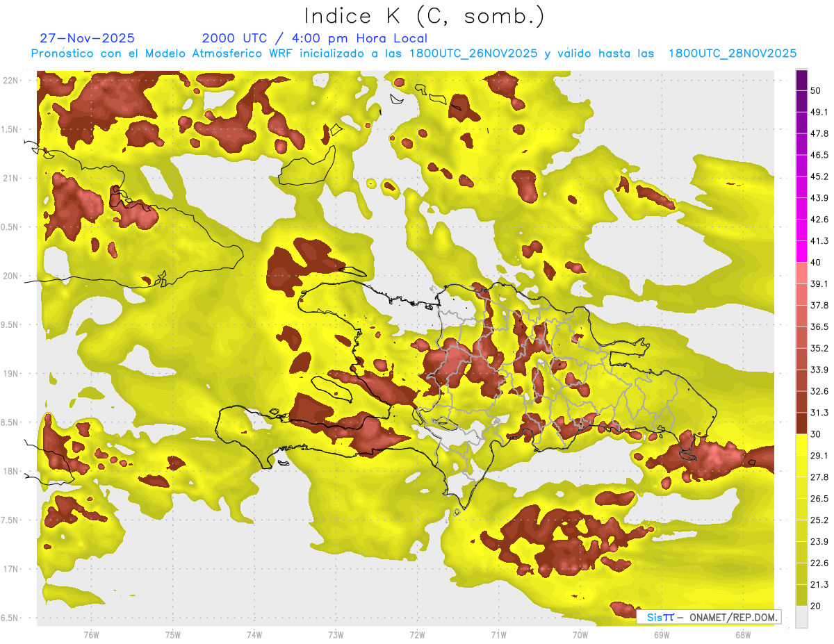The height and width of the screenshot is (644, 834).
Task: Click the '1800UTC_26NOV2025' initialization time text
Action: click(x=473, y=53)
